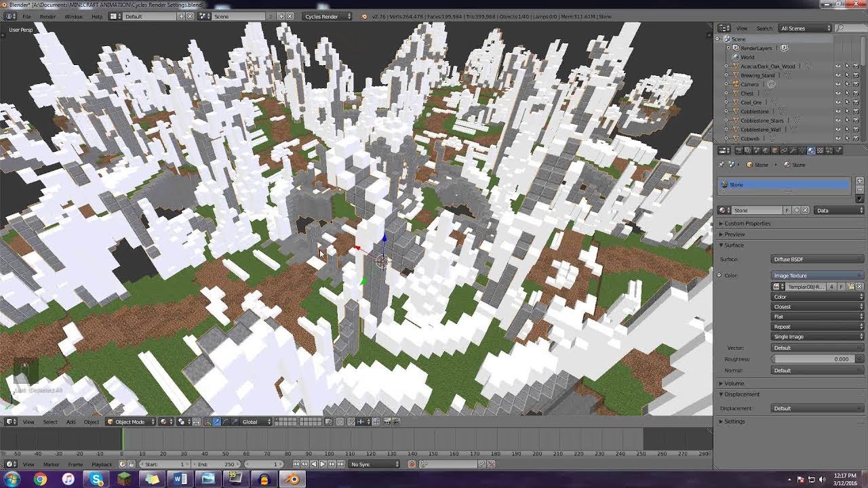868x488 pixels.
Task: Open the Playback menu in the timeline
Action: coord(102,464)
